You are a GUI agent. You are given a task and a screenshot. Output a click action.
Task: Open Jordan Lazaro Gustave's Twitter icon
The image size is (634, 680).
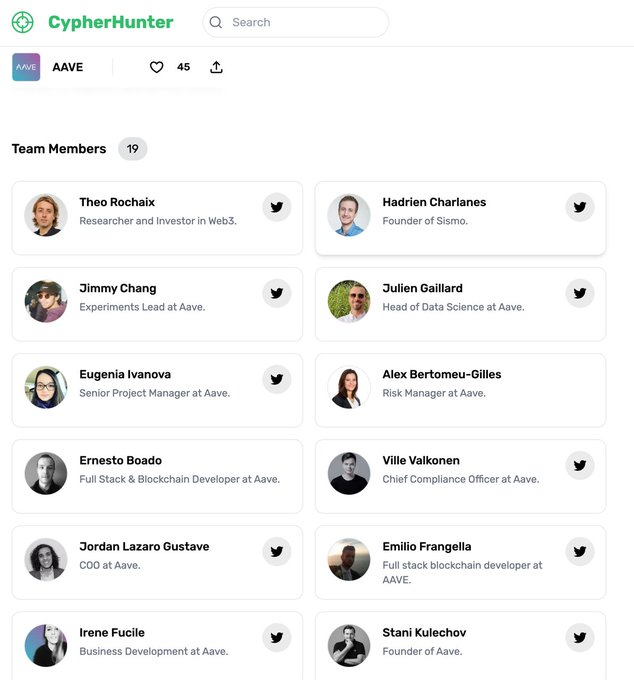(x=277, y=552)
